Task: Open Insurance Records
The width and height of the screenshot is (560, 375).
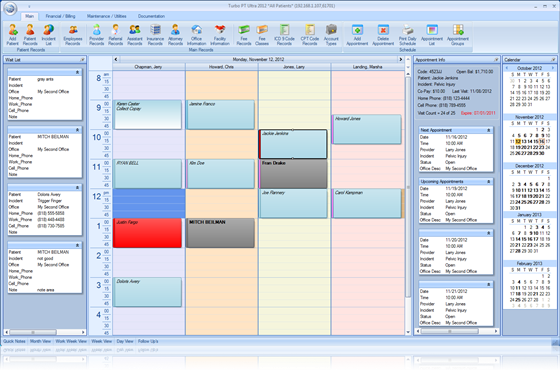Action: click(155, 35)
